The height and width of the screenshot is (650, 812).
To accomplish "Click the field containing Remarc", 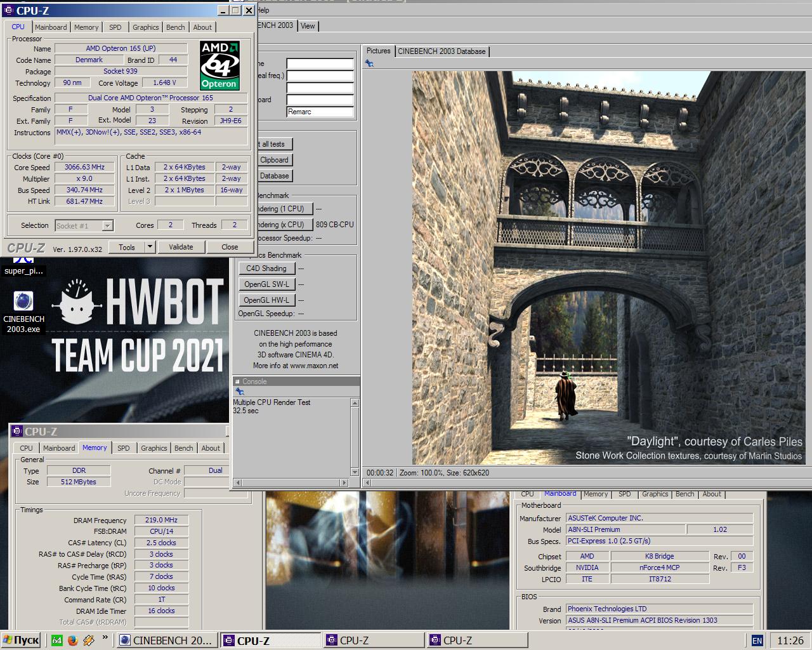I will pos(320,112).
